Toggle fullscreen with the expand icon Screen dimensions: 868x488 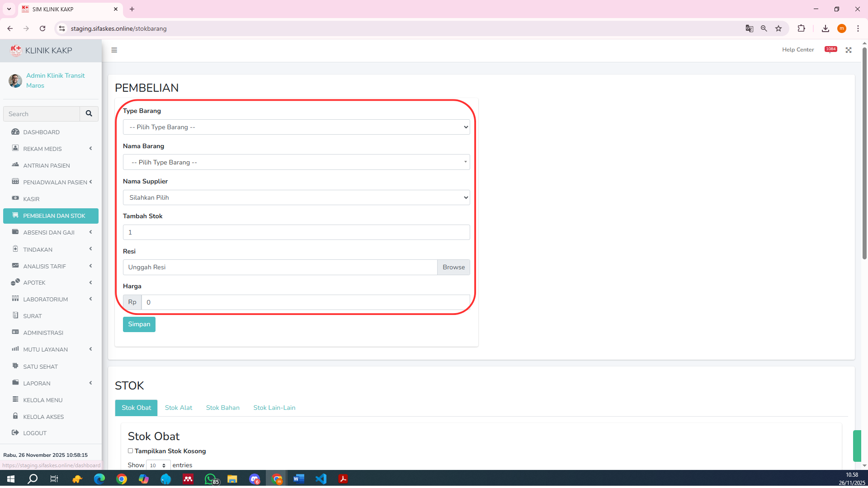849,50
